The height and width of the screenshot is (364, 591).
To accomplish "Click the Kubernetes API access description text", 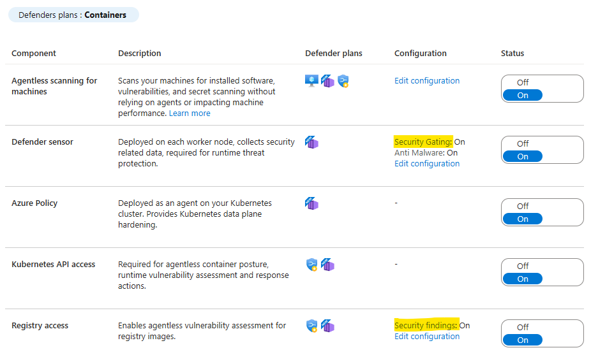I will tap(203, 275).
